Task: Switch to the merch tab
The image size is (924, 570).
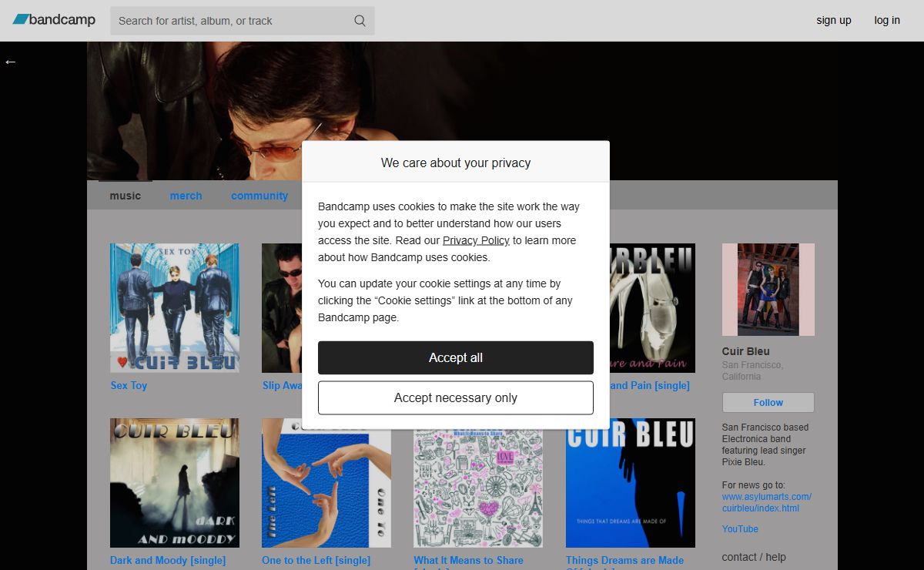Action: [186, 196]
